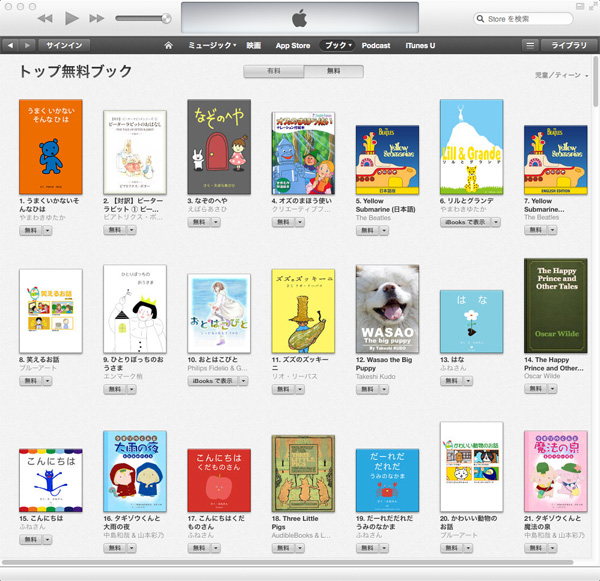The image size is (600, 581).
Task: Select the 無料 segment toggle
Action: 333,71
